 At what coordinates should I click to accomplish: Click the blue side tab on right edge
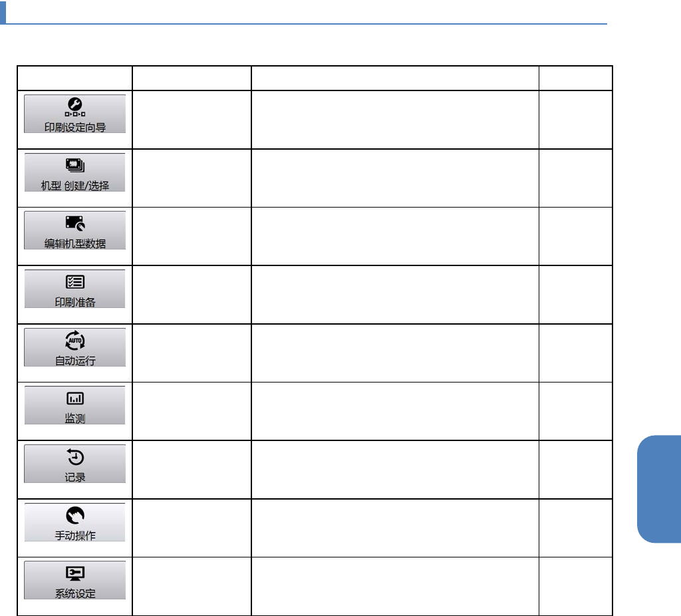point(659,489)
